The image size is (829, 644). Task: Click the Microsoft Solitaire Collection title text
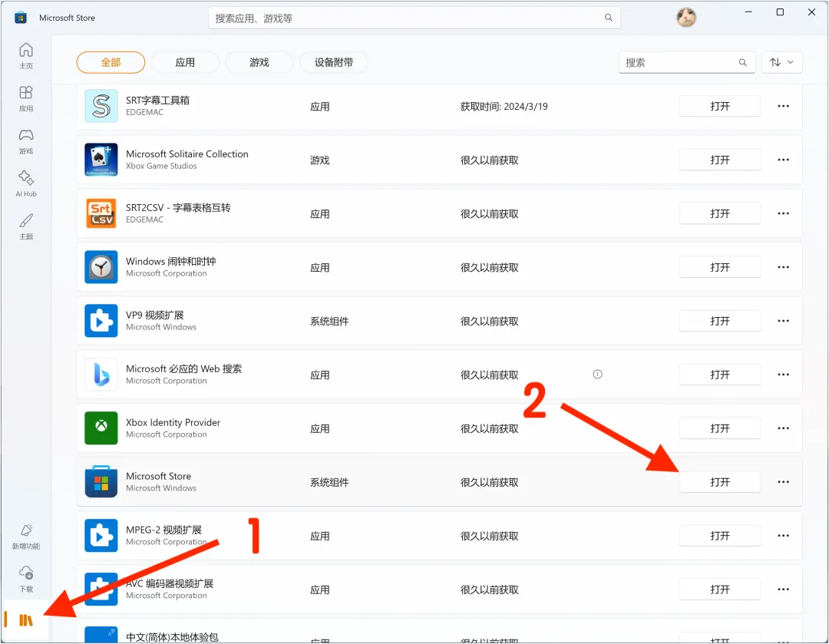[x=187, y=154]
